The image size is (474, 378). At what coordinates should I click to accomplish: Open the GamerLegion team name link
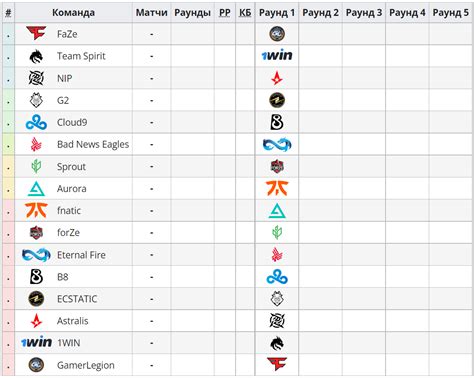[x=86, y=365]
